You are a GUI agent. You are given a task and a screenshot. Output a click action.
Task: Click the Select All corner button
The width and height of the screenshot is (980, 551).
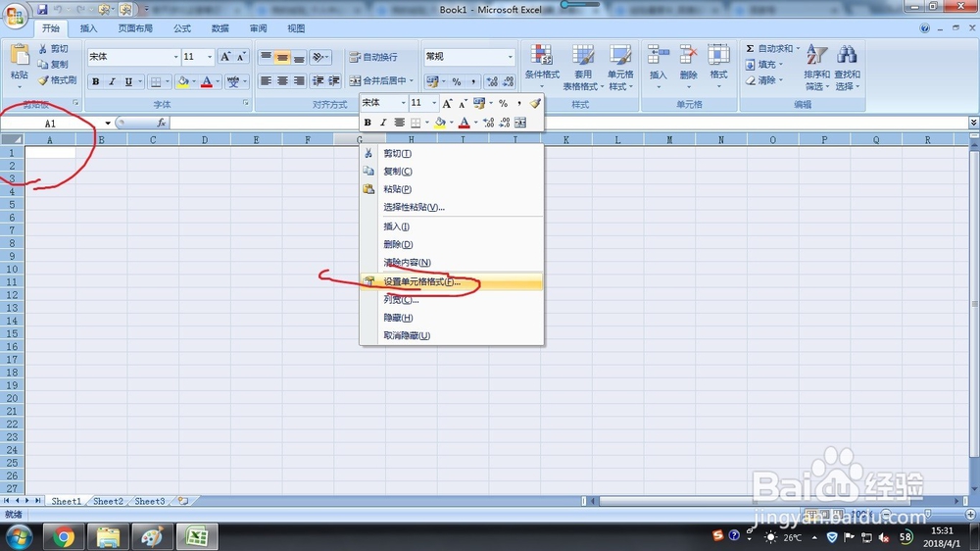[x=12, y=139]
